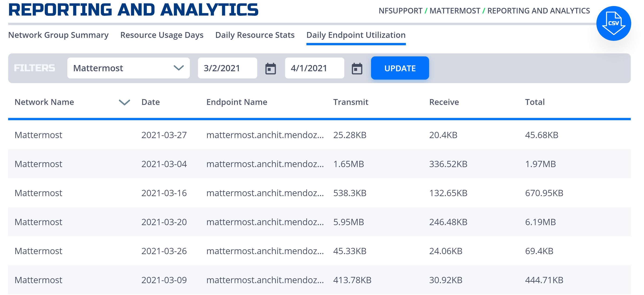Click endpoint name in 2021-03-16 row
This screenshot has width=644, height=295.
pos(265,193)
